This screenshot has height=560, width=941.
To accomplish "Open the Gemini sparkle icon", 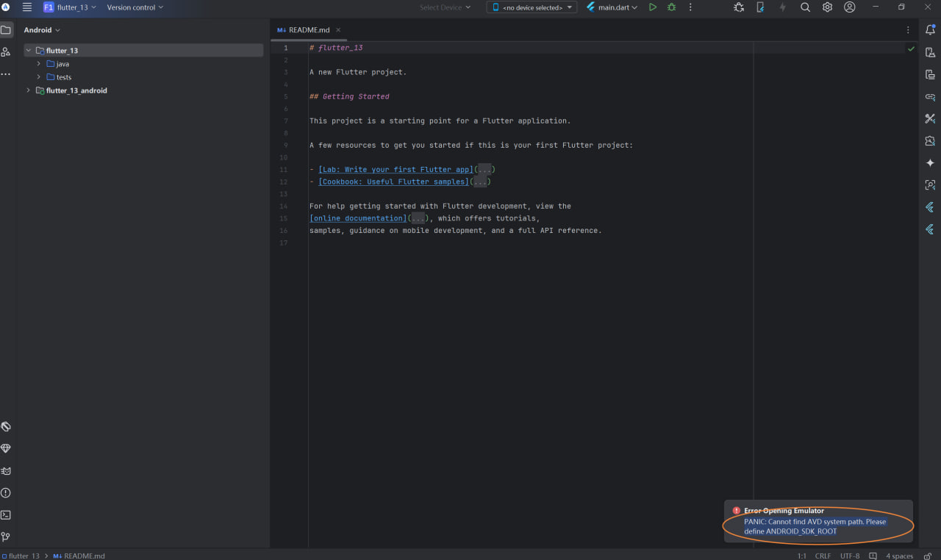I will pos(930,162).
